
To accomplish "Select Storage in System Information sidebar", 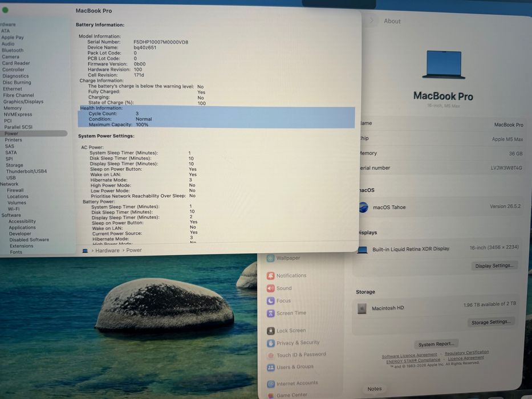I will tap(15, 165).
